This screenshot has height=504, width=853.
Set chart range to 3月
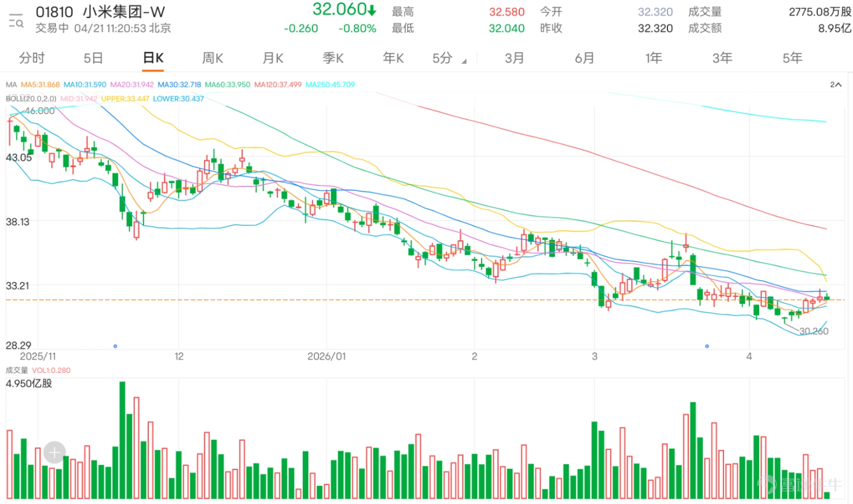(514, 58)
